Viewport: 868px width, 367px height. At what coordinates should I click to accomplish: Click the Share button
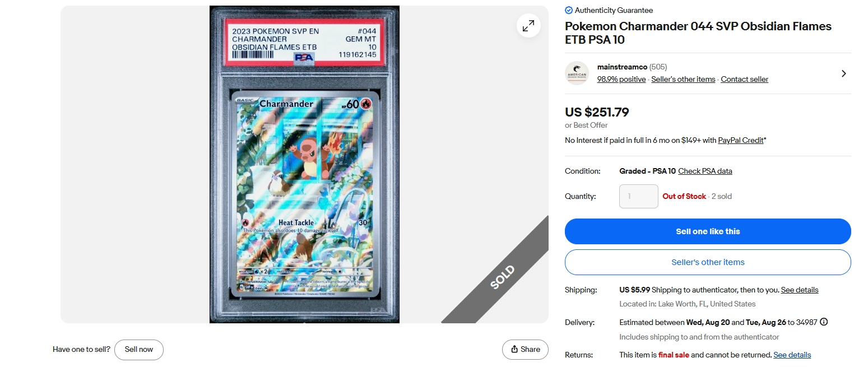click(525, 350)
